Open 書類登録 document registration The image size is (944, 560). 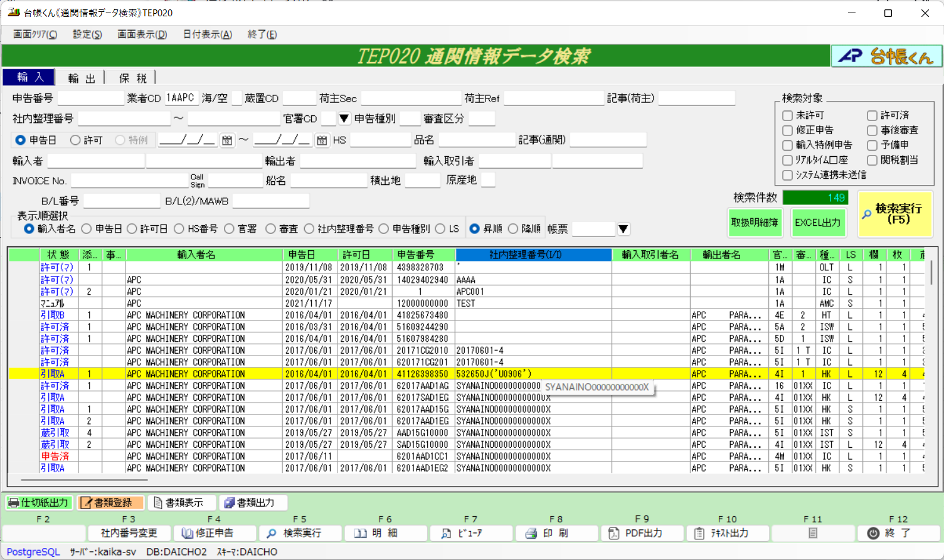(110, 503)
